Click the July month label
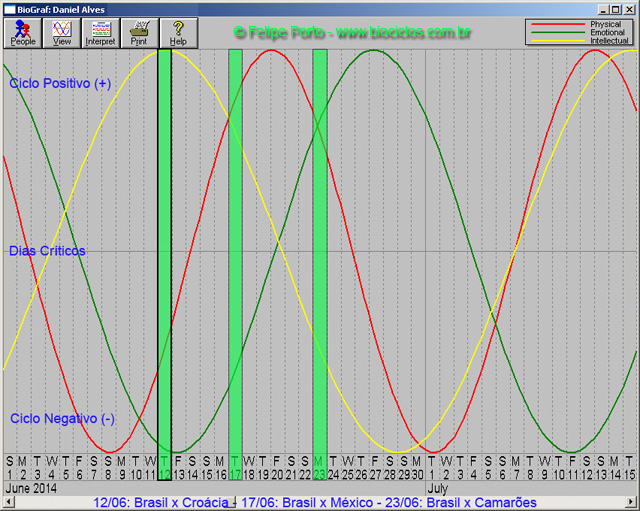640x511 pixels. [x=438, y=489]
